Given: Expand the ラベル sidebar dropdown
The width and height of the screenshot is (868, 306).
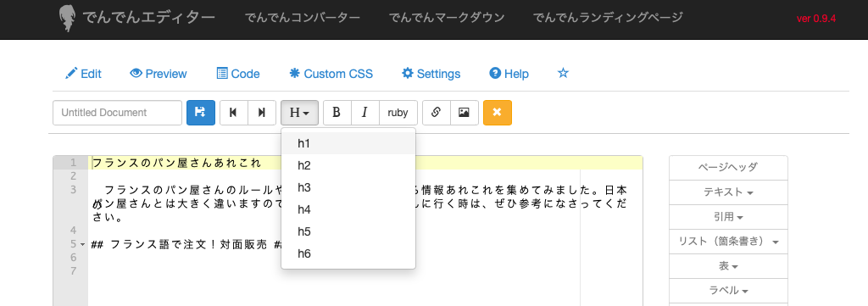Looking at the screenshot, I should click(728, 291).
